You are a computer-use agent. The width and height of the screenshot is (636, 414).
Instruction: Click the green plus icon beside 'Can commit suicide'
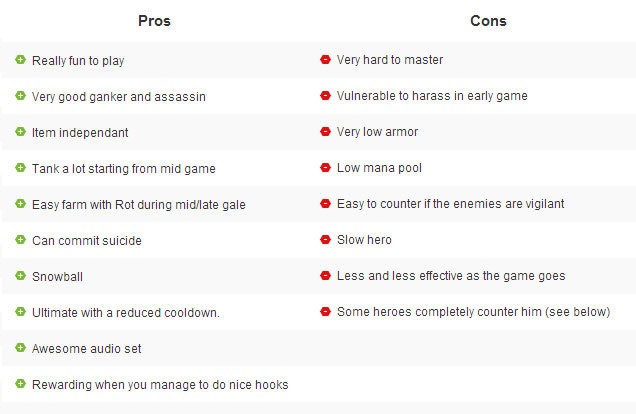pyautogui.click(x=21, y=240)
